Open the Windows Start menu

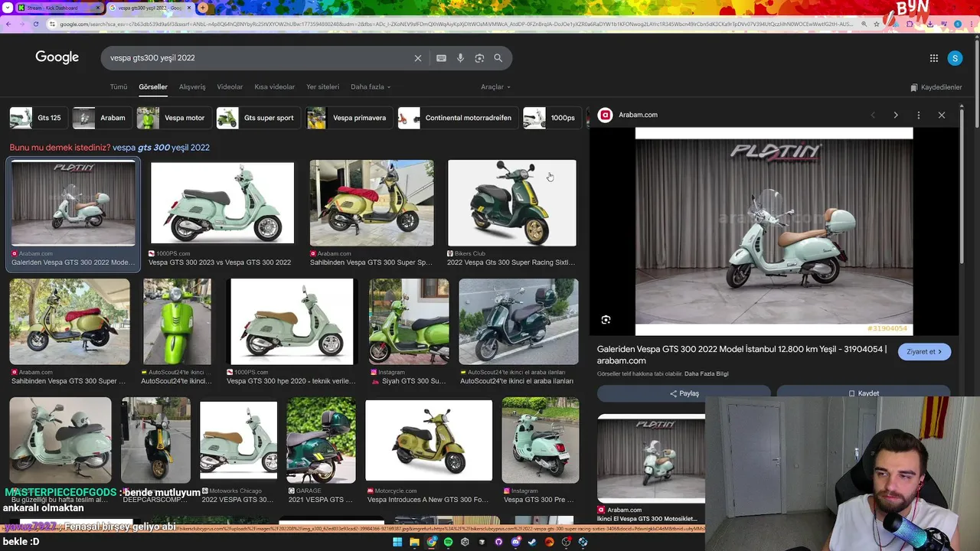click(x=397, y=542)
